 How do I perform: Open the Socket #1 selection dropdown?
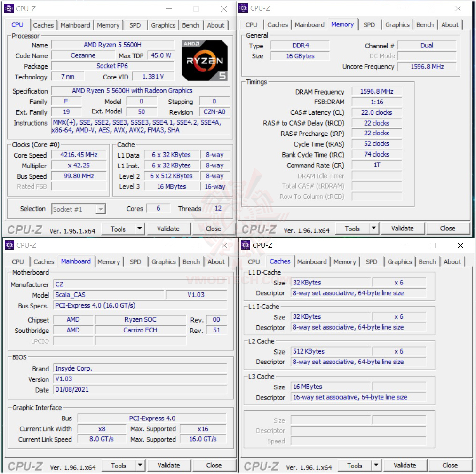[79, 209]
